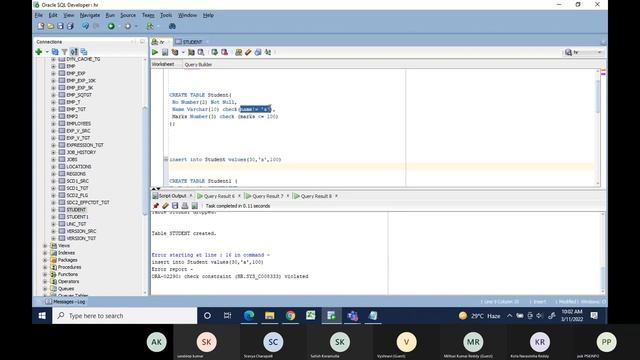
Task: Click the Run Statement green arrow
Action: coord(155,52)
